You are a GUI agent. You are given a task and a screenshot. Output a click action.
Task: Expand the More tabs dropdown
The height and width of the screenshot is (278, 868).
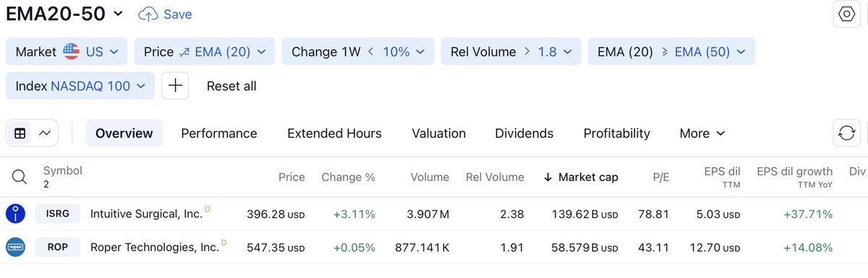pyautogui.click(x=702, y=133)
